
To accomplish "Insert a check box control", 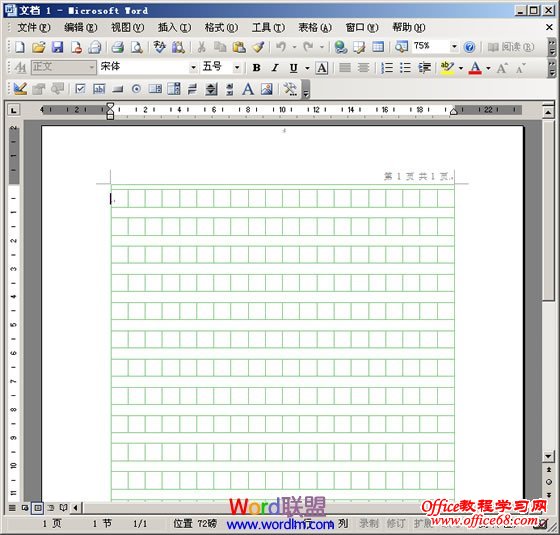I will [x=80, y=89].
